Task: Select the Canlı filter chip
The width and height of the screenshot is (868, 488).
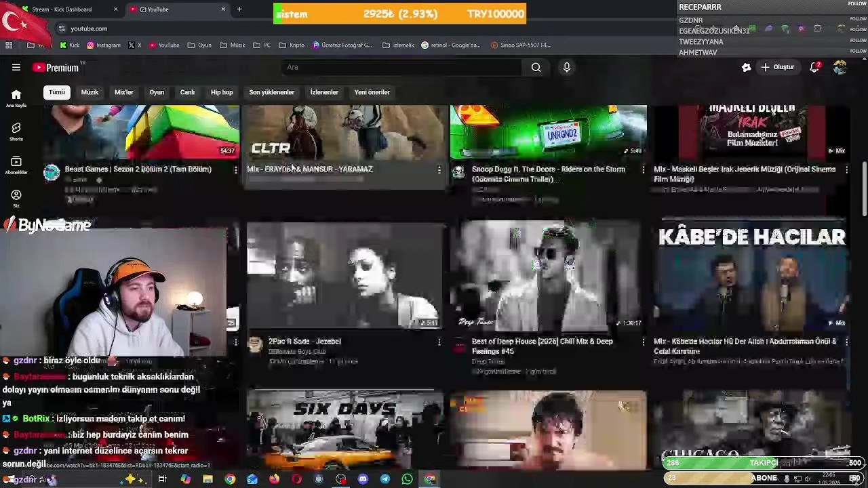Action: (187, 92)
